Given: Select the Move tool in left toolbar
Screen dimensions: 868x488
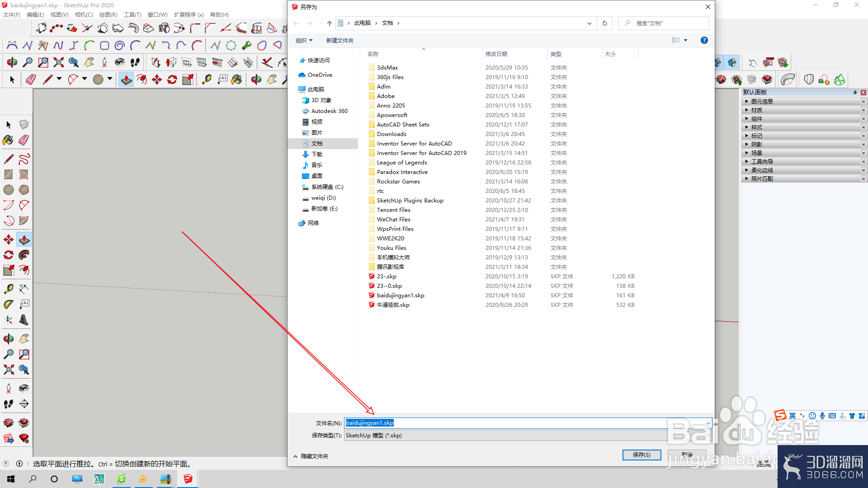Looking at the screenshot, I should click(9, 239).
